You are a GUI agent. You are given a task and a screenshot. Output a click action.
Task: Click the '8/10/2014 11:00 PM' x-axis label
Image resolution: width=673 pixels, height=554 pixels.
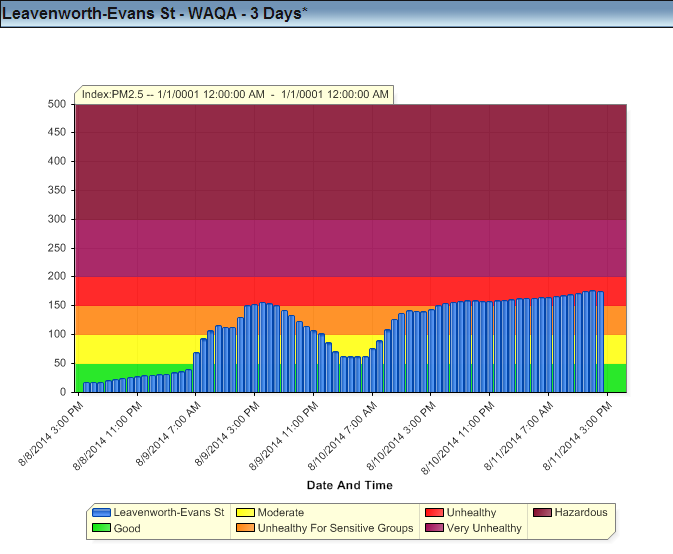point(458,438)
